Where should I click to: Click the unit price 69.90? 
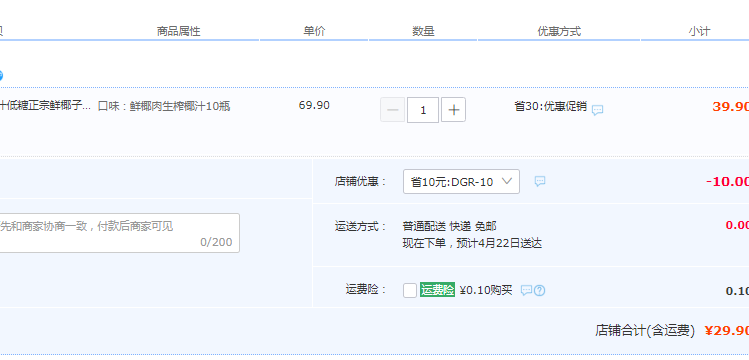pyautogui.click(x=314, y=105)
